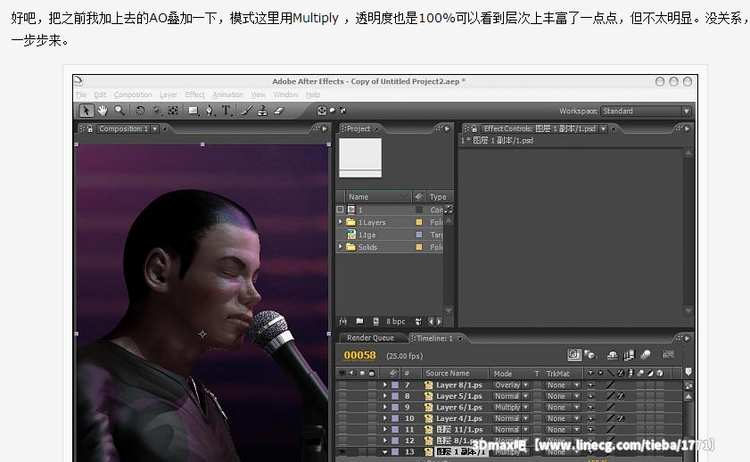Click the frame blending enable icon in Timeline
Screen dimensions: 750x462
629,355
